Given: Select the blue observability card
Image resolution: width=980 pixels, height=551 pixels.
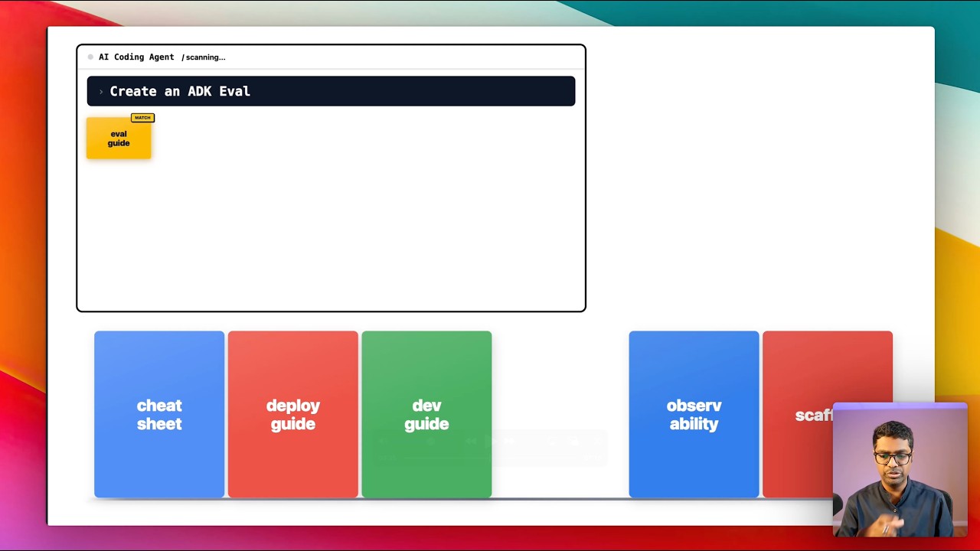Looking at the screenshot, I should coord(694,414).
